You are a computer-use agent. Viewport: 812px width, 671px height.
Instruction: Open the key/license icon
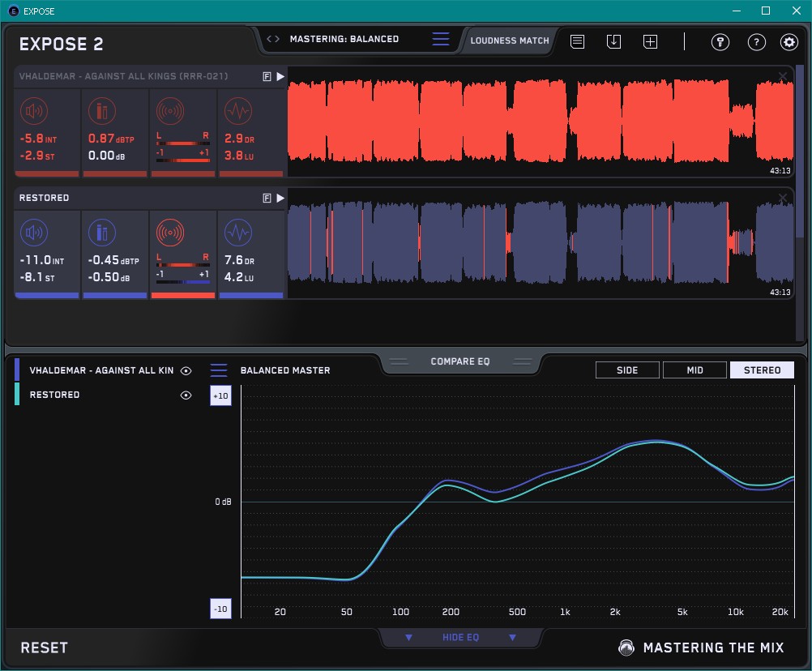tap(720, 42)
